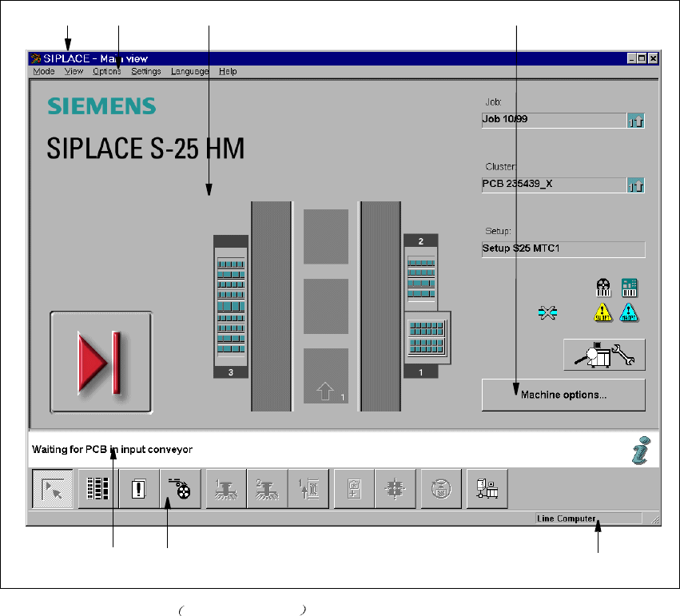Click the blue info 'i' icon
Screen dimensions: 680x616
(x=641, y=451)
